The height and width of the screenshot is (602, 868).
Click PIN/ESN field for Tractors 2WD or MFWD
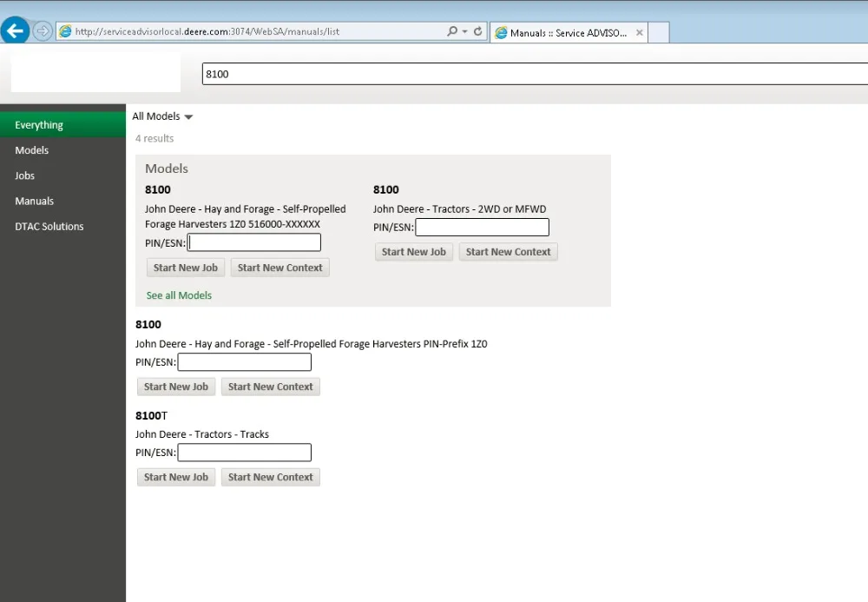482,227
